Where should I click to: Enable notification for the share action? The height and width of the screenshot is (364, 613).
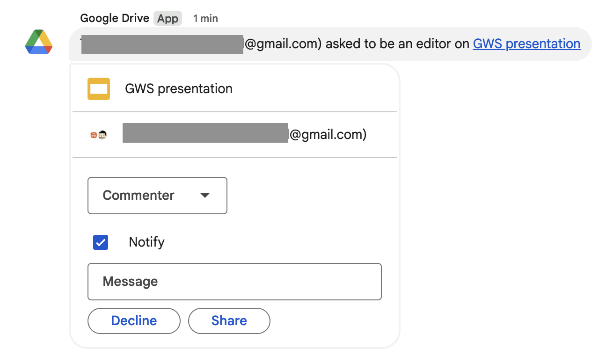[x=100, y=242]
